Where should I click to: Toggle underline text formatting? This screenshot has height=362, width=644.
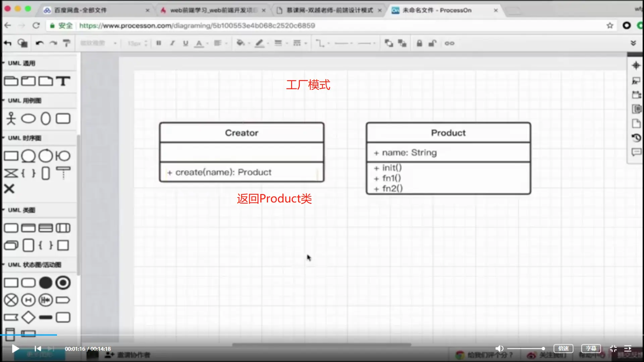(x=185, y=43)
